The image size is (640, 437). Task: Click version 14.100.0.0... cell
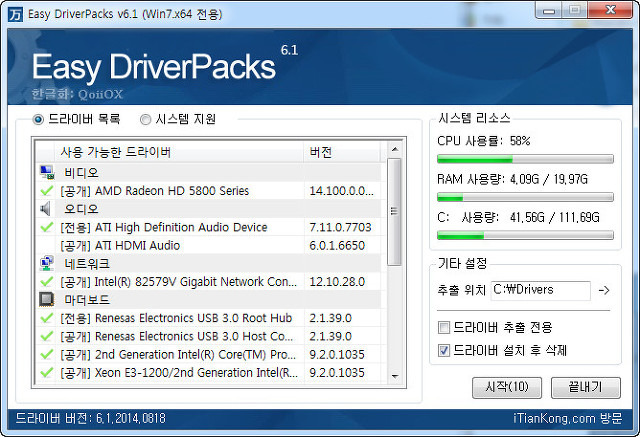(x=342, y=191)
